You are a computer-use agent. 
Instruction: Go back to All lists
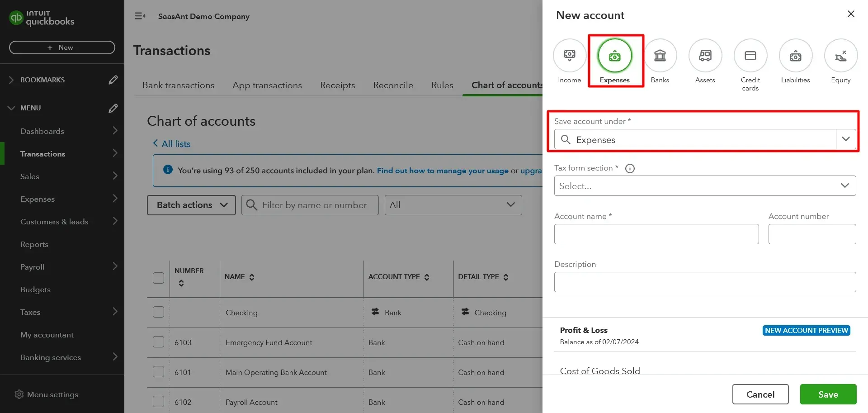(176, 144)
